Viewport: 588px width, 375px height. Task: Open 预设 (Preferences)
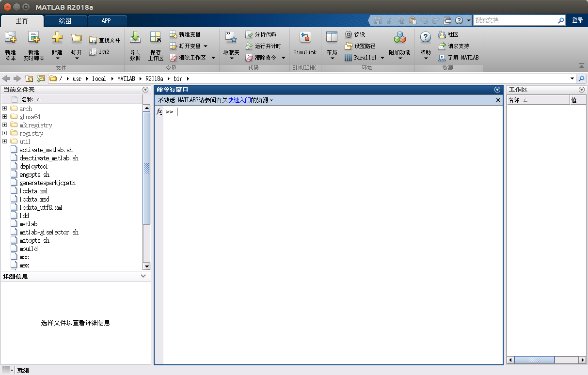point(355,34)
